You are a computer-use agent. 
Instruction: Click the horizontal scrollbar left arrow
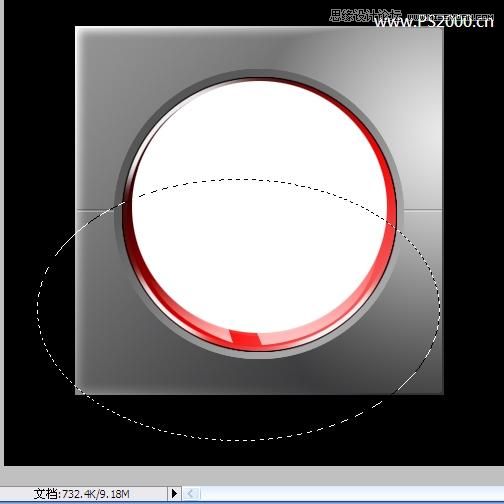tap(191, 493)
